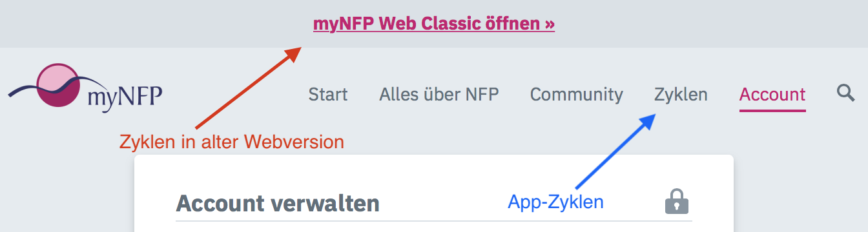Click the Account verwalten heading
This screenshot has height=232, width=868.
tap(278, 204)
